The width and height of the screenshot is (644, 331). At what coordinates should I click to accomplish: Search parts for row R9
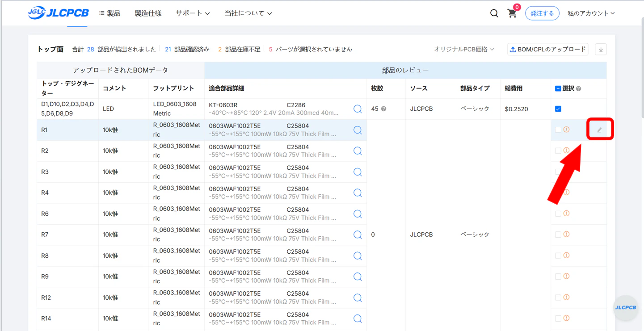358,277
